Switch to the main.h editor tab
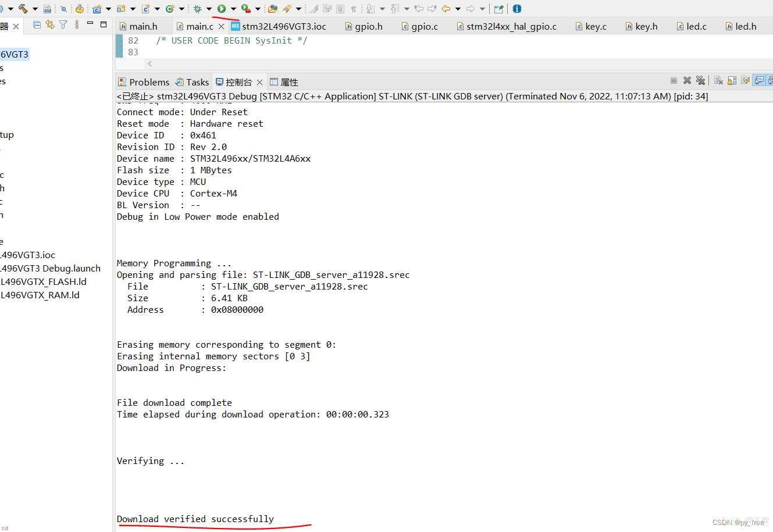773x532 pixels. [x=138, y=26]
